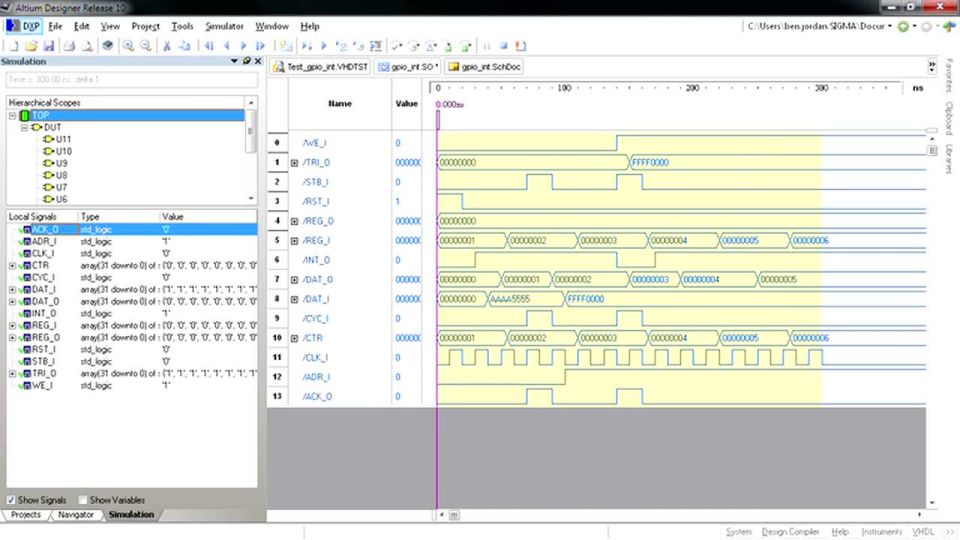Click the Cut scissors icon

tap(167, 46)
